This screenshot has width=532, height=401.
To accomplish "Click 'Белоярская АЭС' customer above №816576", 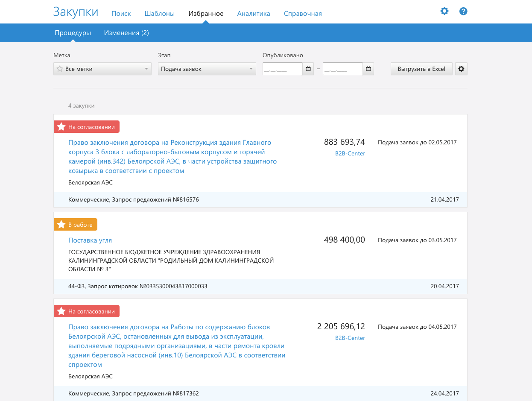I will pyautogui.click(x=91, y=183).
